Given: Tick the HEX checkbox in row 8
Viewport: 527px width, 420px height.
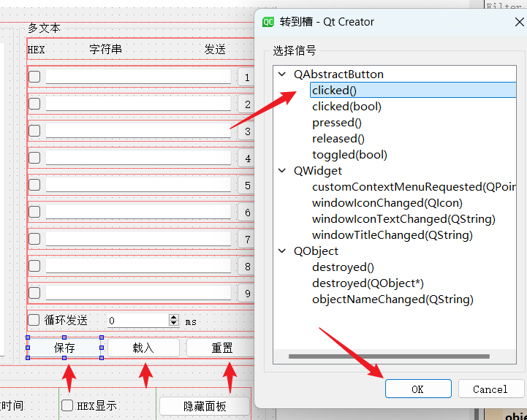Looking at the screenshot, I should (x=34, y=266).
